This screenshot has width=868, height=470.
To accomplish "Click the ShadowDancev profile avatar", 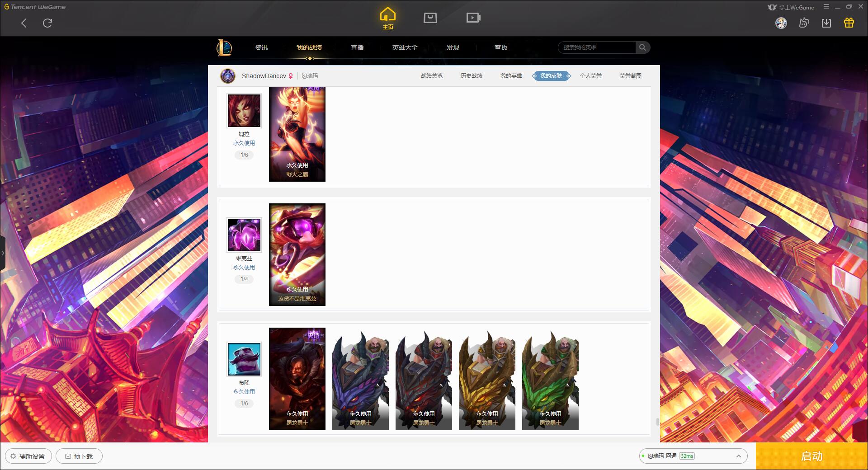I will (228, 76).
